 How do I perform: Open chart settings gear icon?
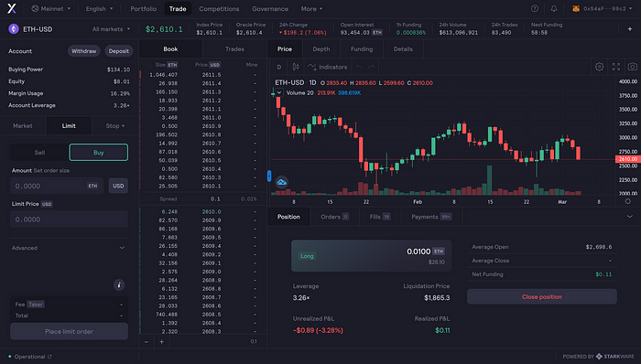599,67
